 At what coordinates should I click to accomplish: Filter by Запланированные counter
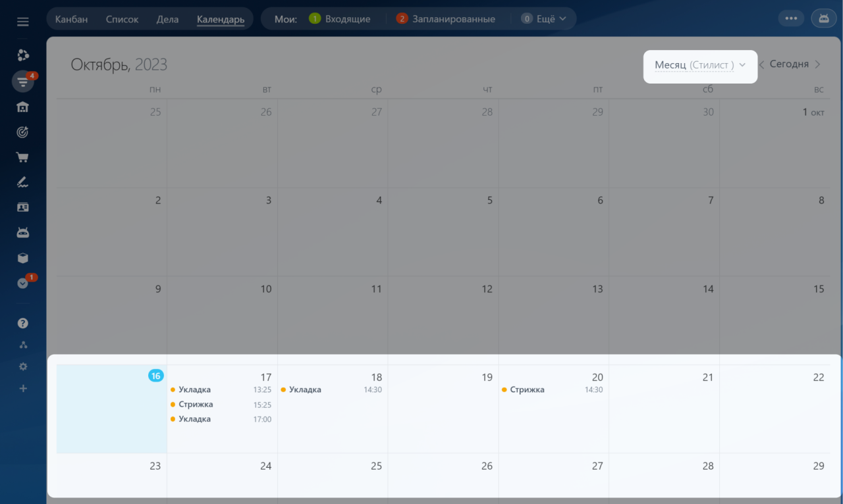[446, 19]
